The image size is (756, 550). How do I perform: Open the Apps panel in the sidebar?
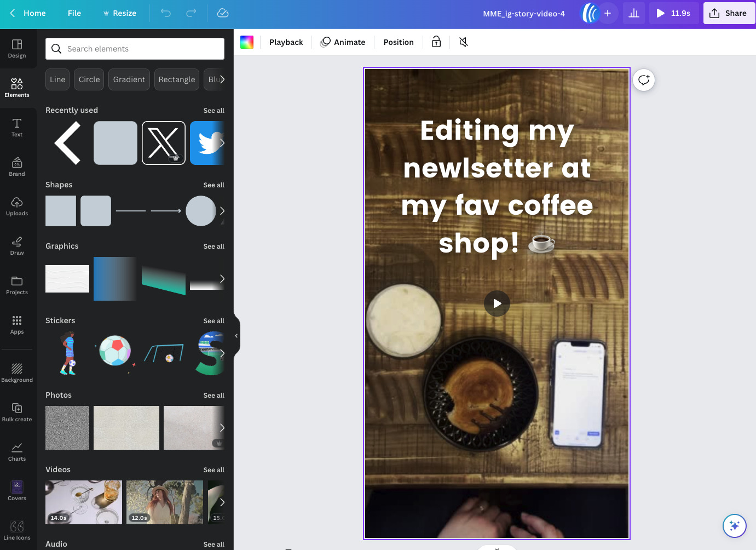16,325
